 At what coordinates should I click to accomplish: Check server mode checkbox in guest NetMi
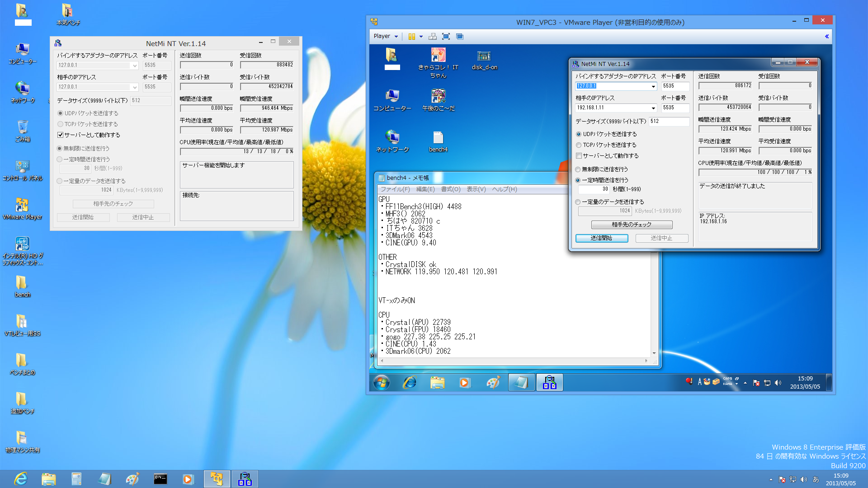click(x=579, y=156)
